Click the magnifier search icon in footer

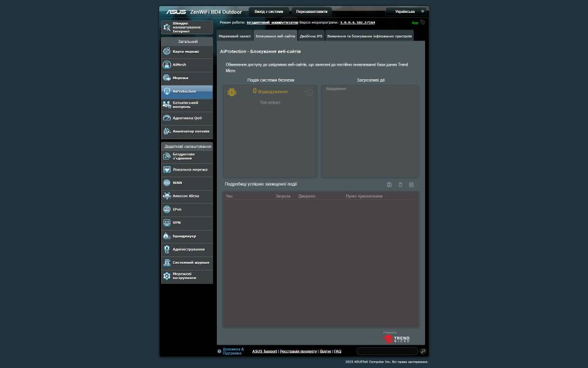coord(423,351)
